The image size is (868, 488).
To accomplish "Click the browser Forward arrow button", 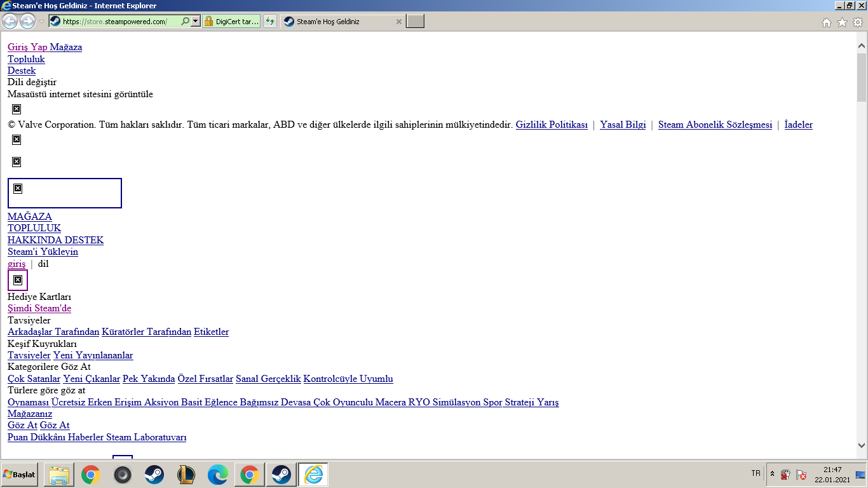I will point(27,22).
